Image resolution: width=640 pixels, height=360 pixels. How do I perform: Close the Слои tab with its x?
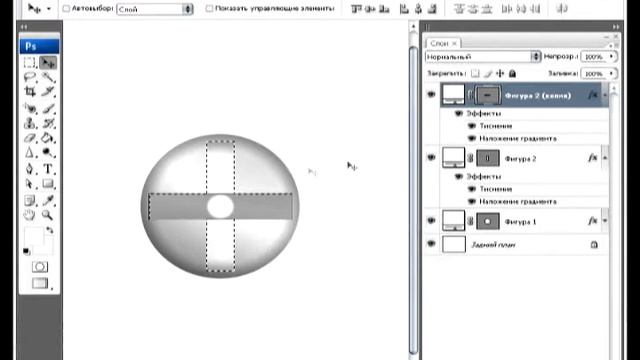[454, 43]
